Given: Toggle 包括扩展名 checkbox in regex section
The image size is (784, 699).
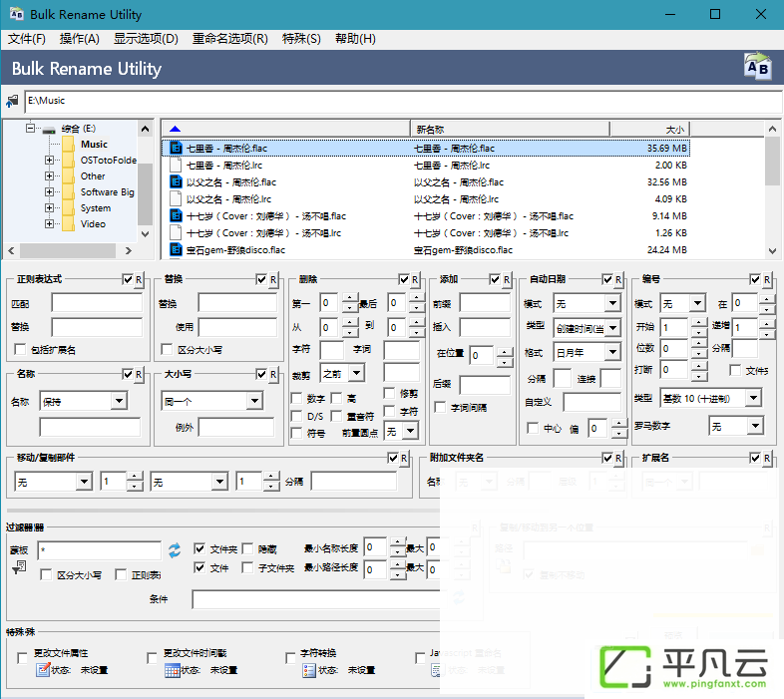Looking at the screenshot, I should (21, 349).
